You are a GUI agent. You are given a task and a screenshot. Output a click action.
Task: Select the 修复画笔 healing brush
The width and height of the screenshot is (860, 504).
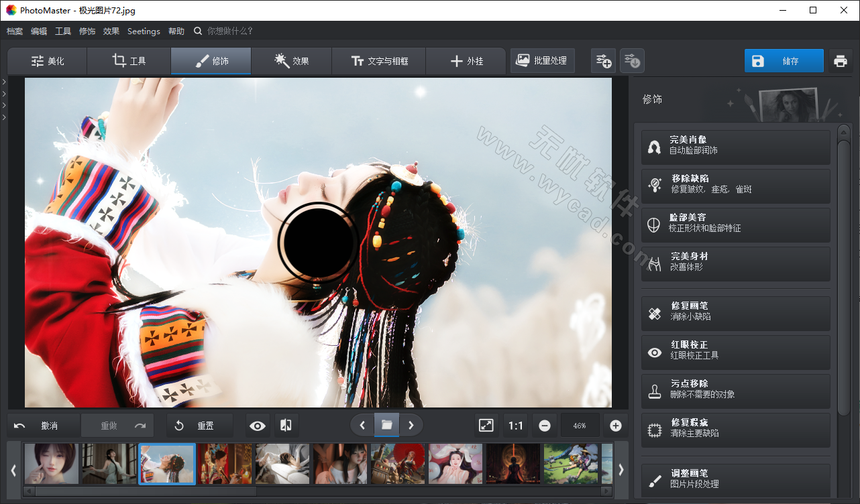(735, 313)
